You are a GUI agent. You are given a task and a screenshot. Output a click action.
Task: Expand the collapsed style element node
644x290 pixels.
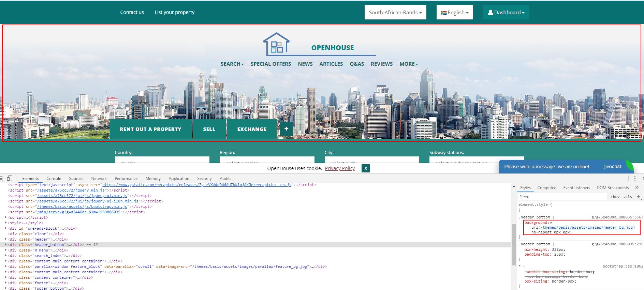coord(6,223)
